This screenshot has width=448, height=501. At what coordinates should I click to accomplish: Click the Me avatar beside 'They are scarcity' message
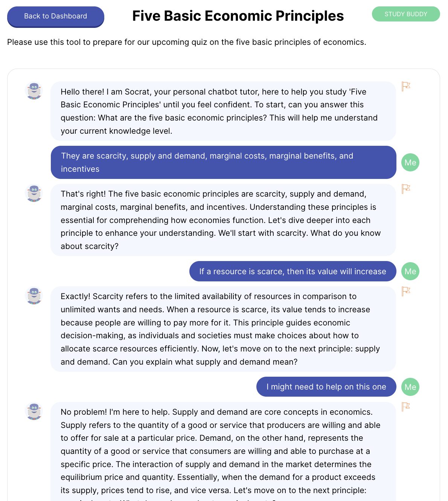pyautogui.click(x=410, y=162)
